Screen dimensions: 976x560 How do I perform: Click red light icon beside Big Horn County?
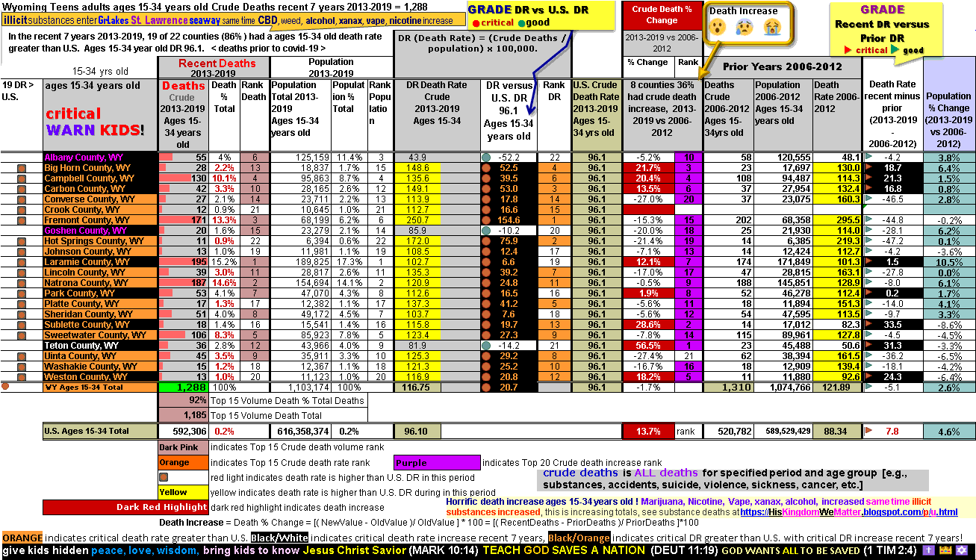22,169
